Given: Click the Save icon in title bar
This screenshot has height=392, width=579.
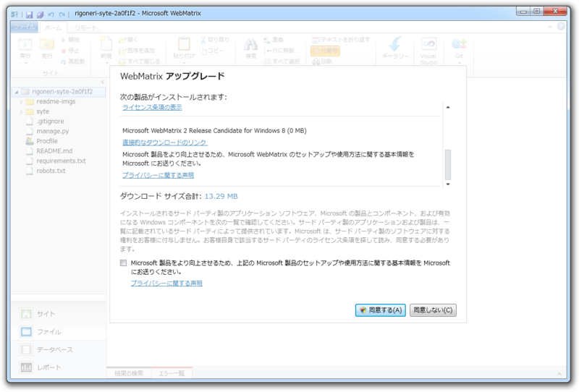Looking at the screenshot, I should coord(29,14).
